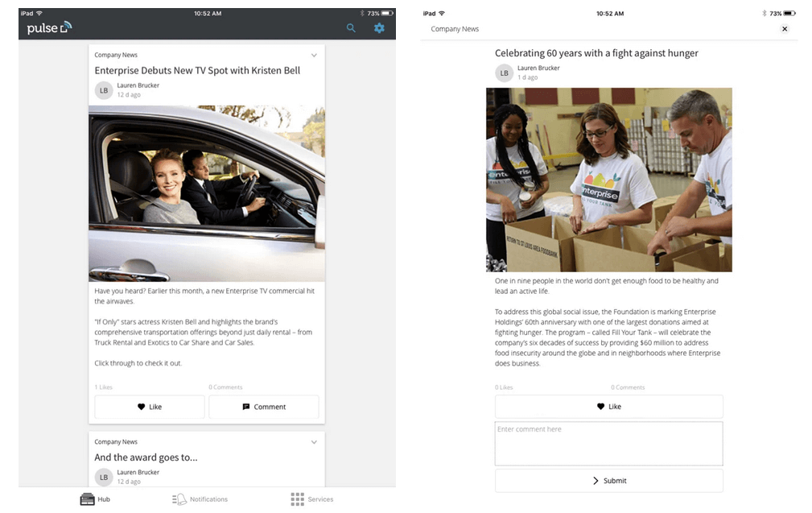This screenshot has width=812, height=513.
Task: Switch to the Services tab
Action: point(311,499)
